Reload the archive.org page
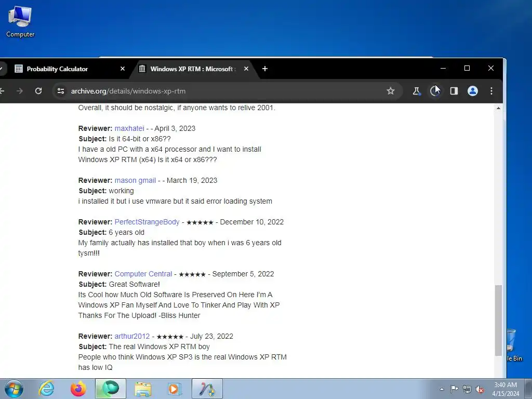This screenshot has width=532, height=399. point(38,91)
